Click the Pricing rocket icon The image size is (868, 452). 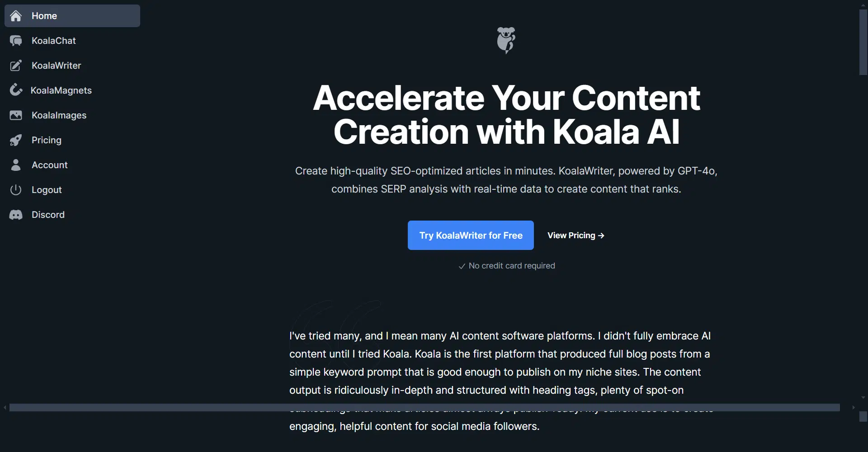pos(16,140)
